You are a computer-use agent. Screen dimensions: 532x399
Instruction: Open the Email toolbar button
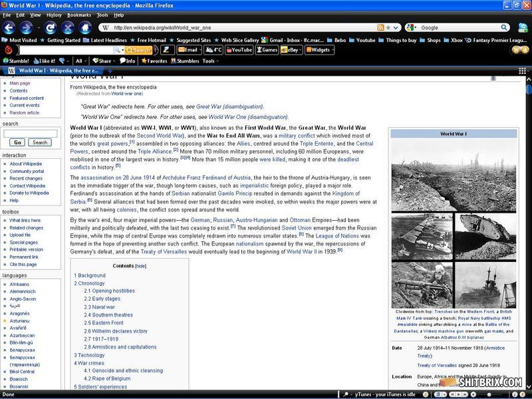click(189, 50)
